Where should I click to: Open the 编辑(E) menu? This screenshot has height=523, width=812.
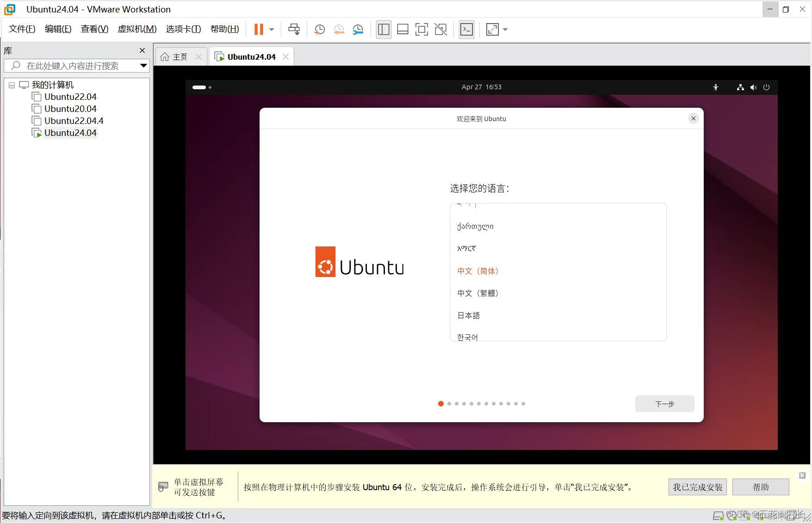pos(58,29)
